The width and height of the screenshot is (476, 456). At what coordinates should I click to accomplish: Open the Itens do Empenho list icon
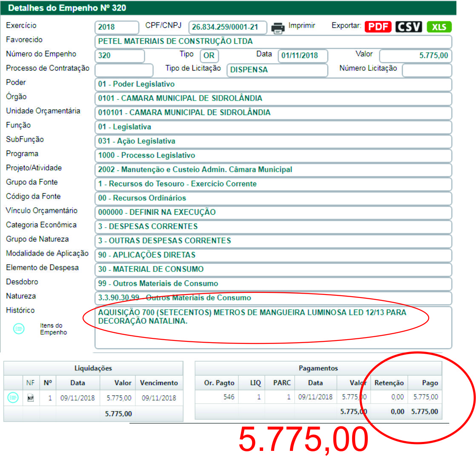pos(19,329)
